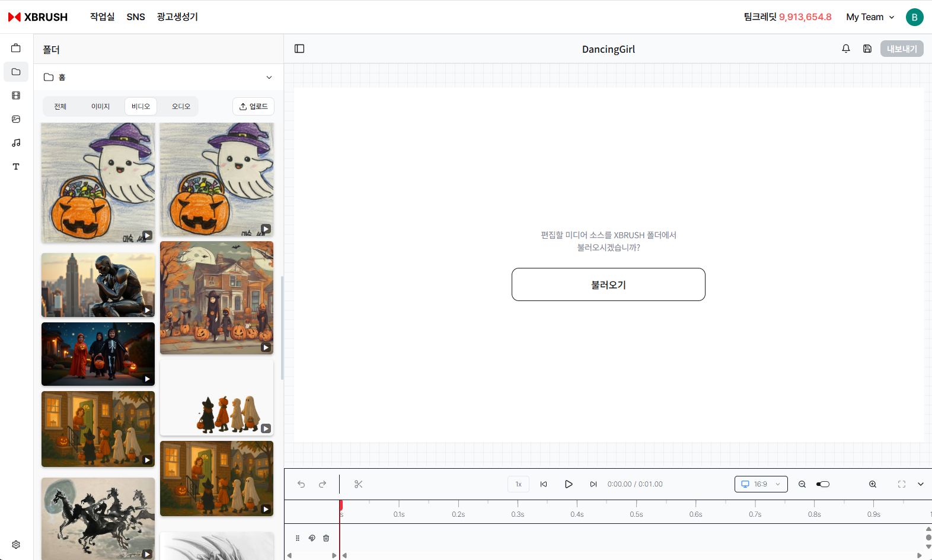Click the save disk icon
The image size is (932, 560).
tap(867, 49)
